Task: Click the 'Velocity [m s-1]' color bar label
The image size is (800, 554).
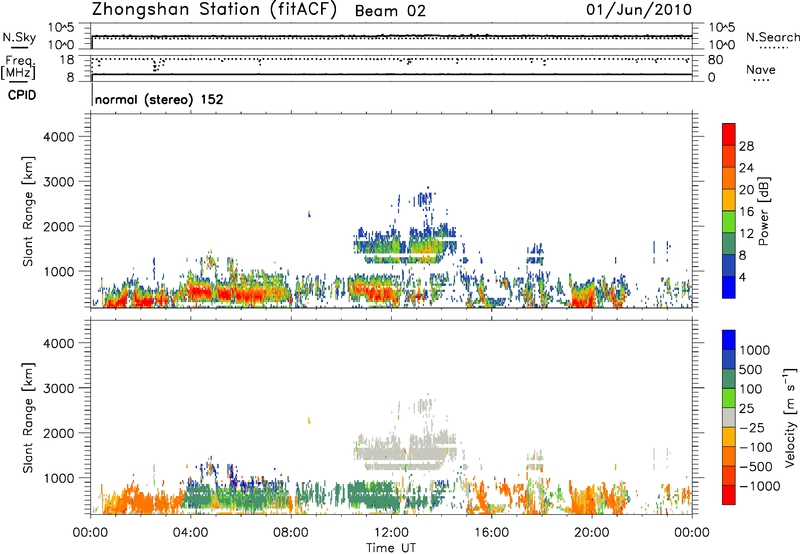Action: click(x=790, y=417)
